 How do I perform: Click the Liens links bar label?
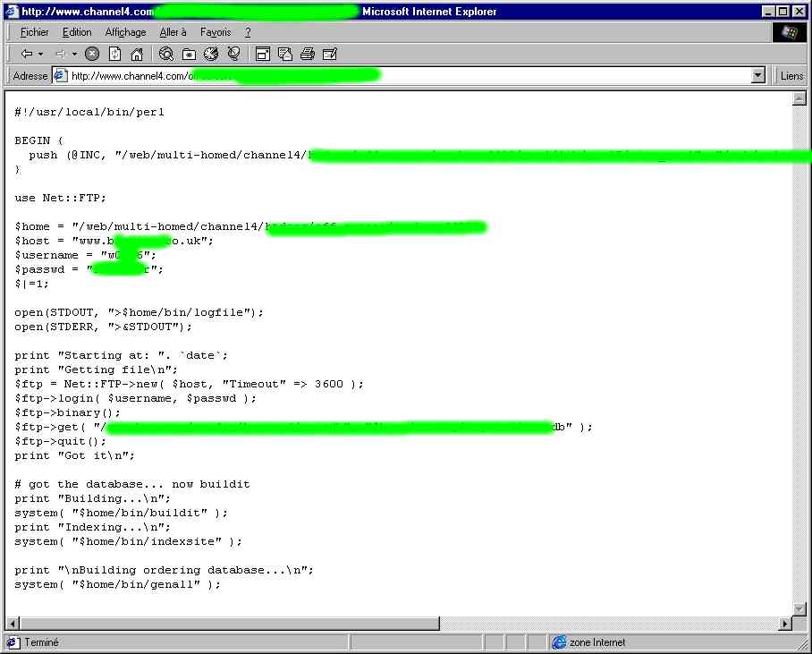791,76
